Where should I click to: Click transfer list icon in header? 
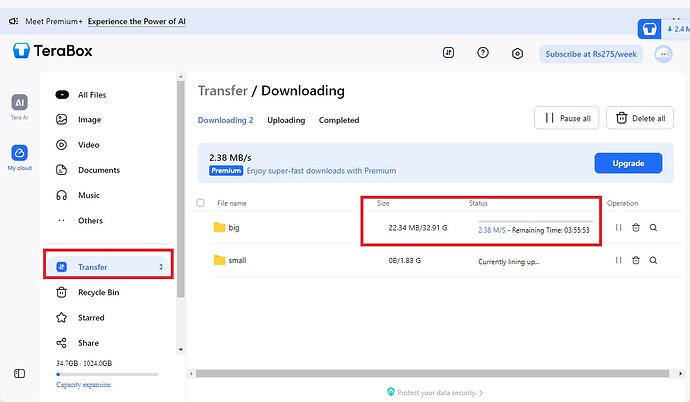449,54
